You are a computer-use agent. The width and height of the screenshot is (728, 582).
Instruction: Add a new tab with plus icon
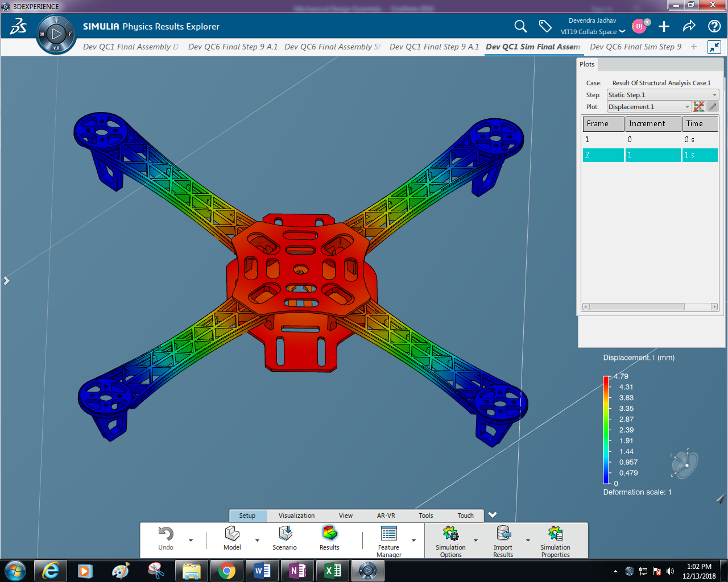tap(694, 47)
